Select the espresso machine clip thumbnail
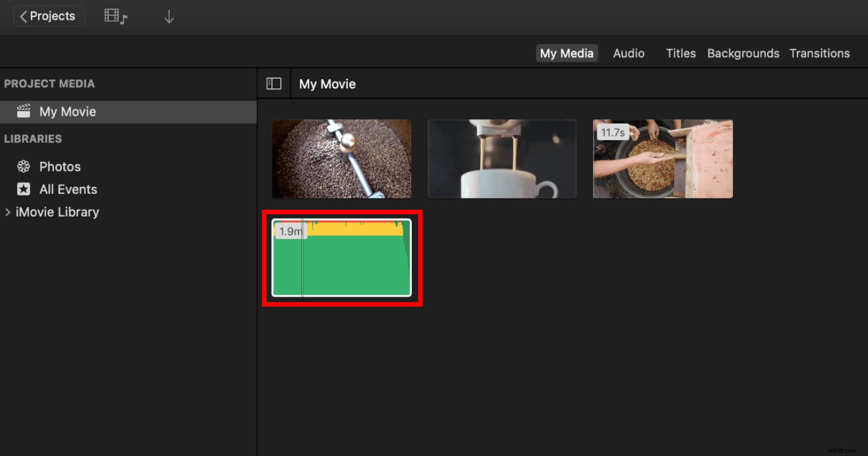 (x=502, y=158)
